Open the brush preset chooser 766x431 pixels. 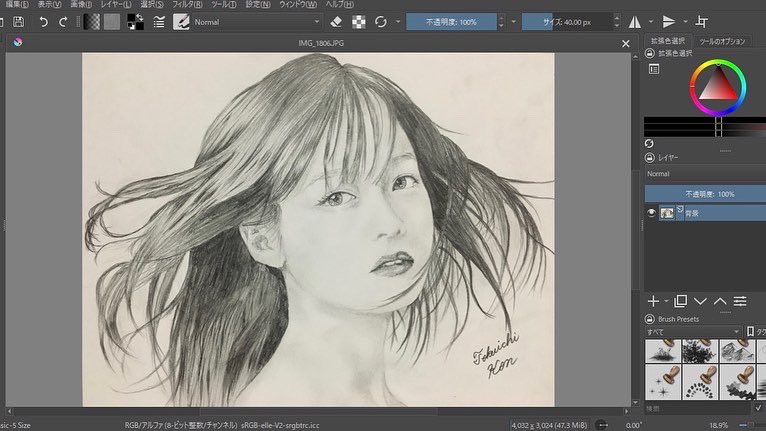[181, 22]
